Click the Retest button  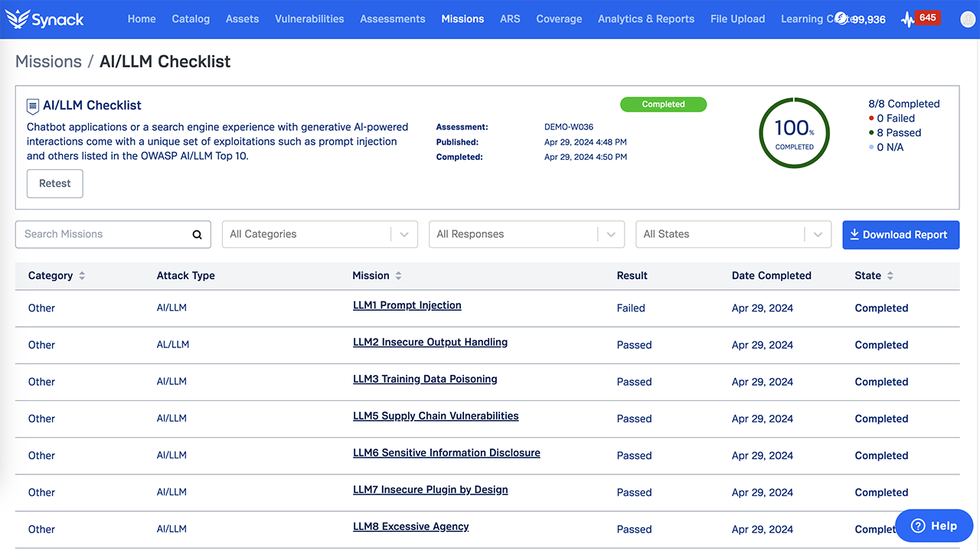55,184
